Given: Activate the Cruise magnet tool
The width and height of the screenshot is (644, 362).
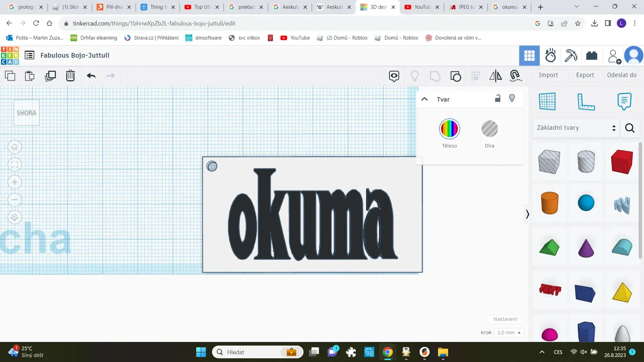Looking at the screenshot, I should (x=516, y=76).
